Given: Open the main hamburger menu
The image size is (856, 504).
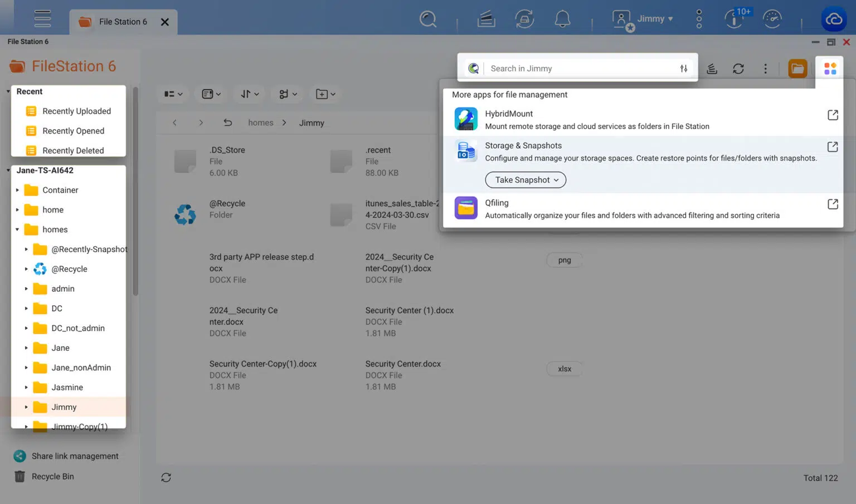Looking at the screenshot, I should 42,19.
